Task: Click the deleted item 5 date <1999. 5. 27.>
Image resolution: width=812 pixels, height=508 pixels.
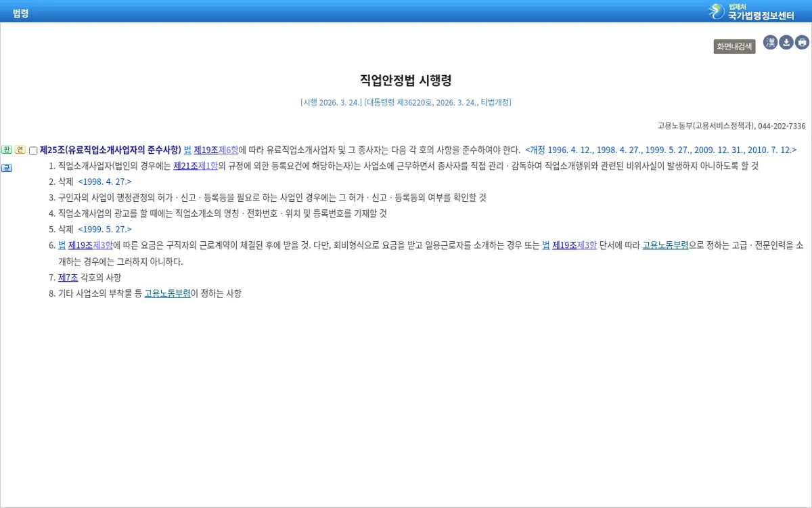Action: tap(105, 229)
